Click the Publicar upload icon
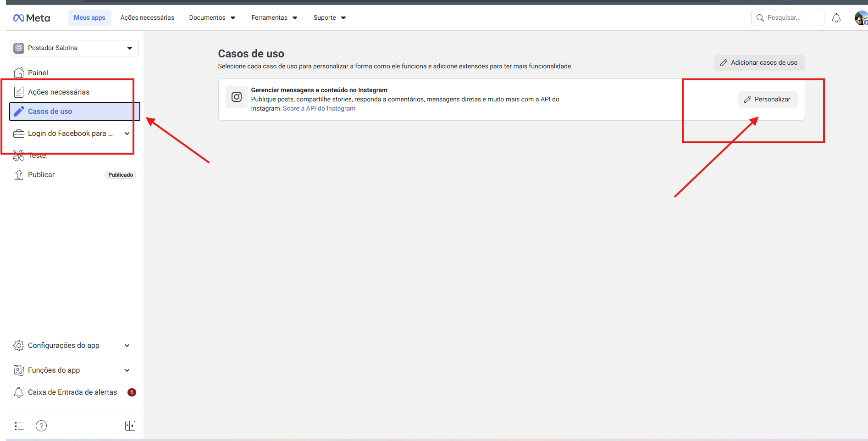Viewport: 868px width, 441px height. (x=19, y=175)
